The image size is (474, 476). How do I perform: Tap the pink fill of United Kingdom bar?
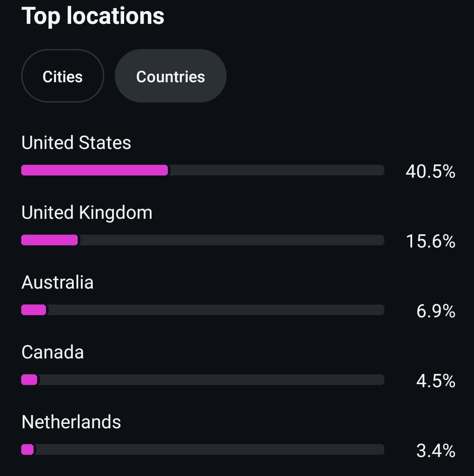point(49,240)
